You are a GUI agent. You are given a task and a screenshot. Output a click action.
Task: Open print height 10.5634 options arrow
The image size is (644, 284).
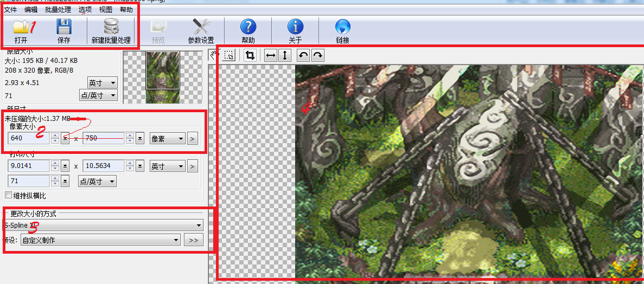(x=140, y=166)
